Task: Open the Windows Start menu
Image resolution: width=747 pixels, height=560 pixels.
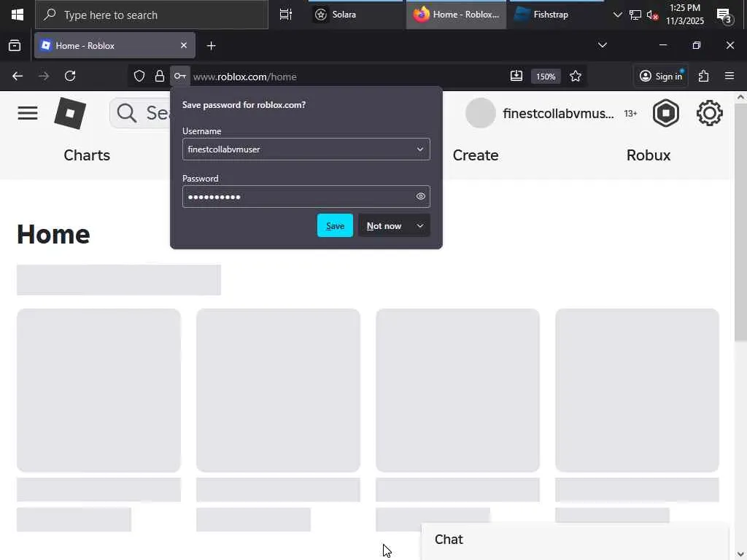Action: [18, 15]
